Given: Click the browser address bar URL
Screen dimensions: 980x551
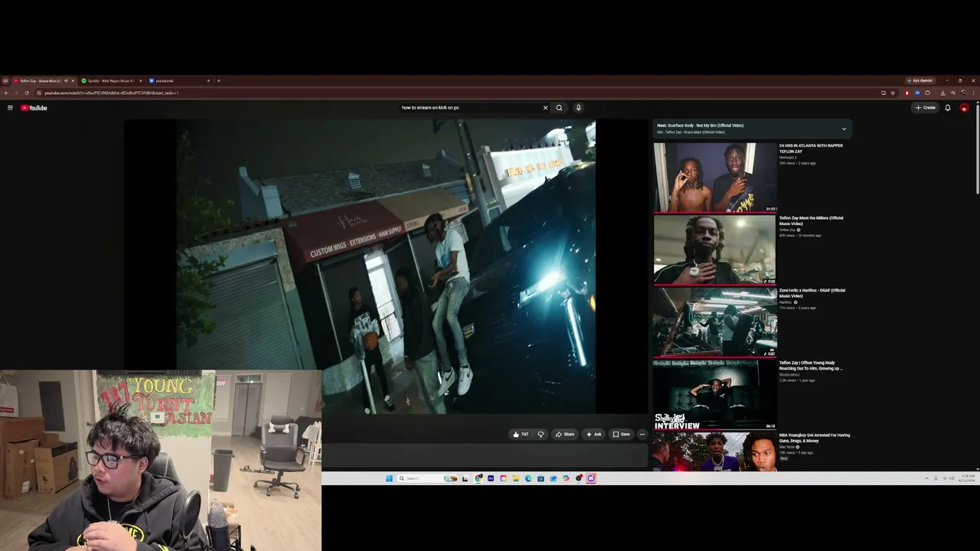Looking at the screenshot, I should tap(111, 93).
